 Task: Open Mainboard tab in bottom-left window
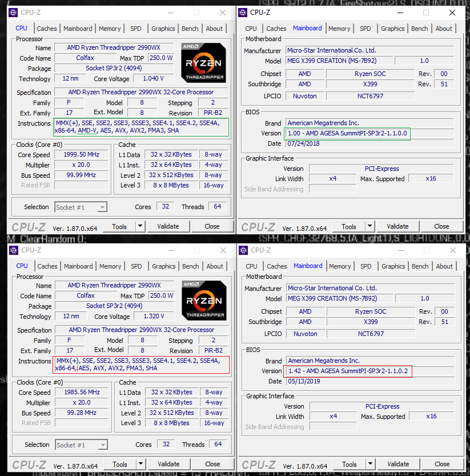tap(78, 266)
